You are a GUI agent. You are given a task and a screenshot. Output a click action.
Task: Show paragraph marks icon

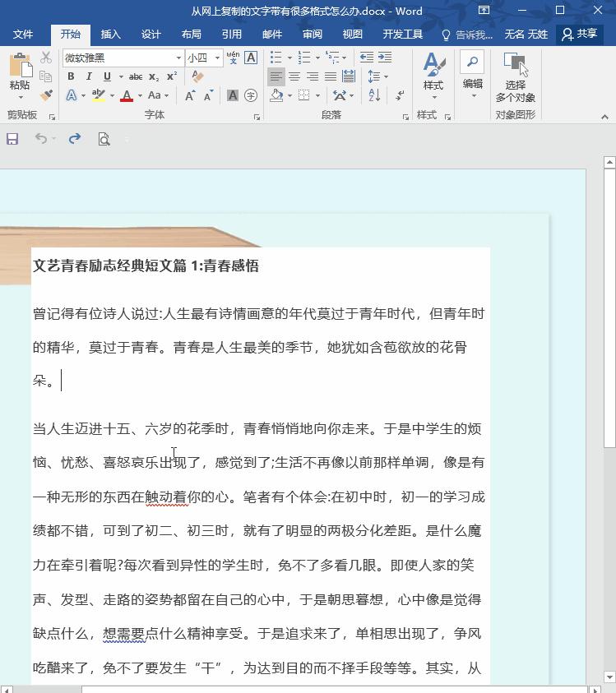click(400, 95)
